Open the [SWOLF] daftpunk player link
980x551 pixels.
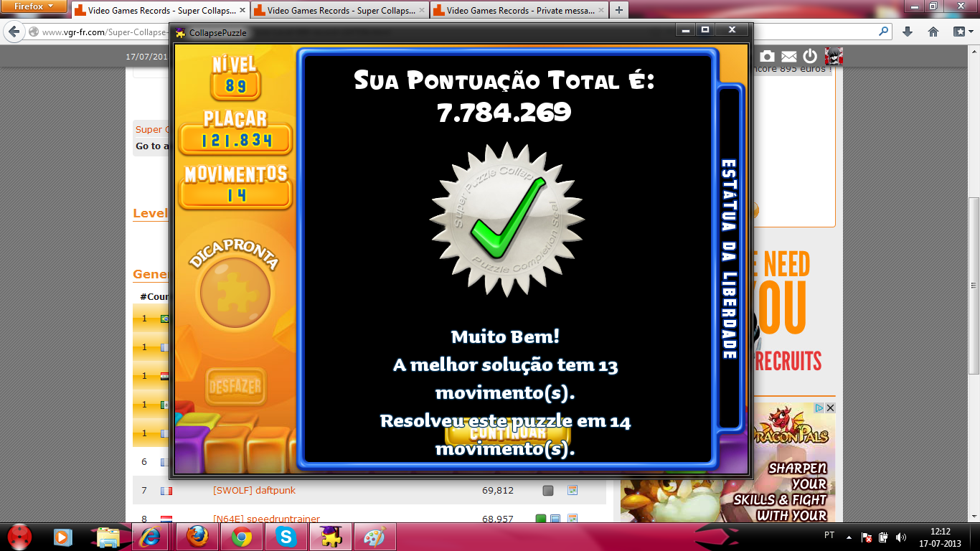pyautogui.click(x=254, y=491)
